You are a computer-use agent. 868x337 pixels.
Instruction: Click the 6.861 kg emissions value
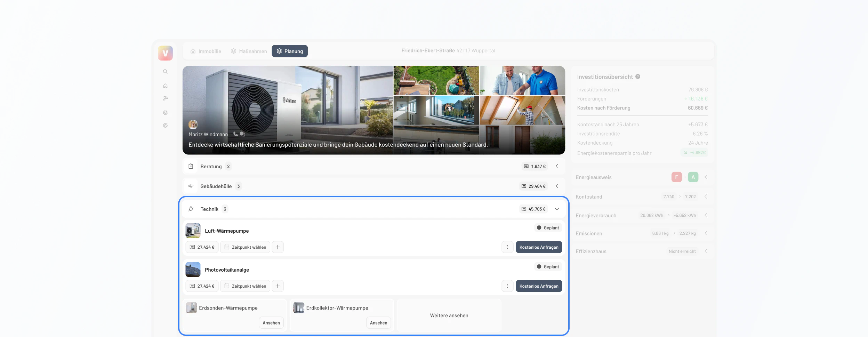point(660,233)
